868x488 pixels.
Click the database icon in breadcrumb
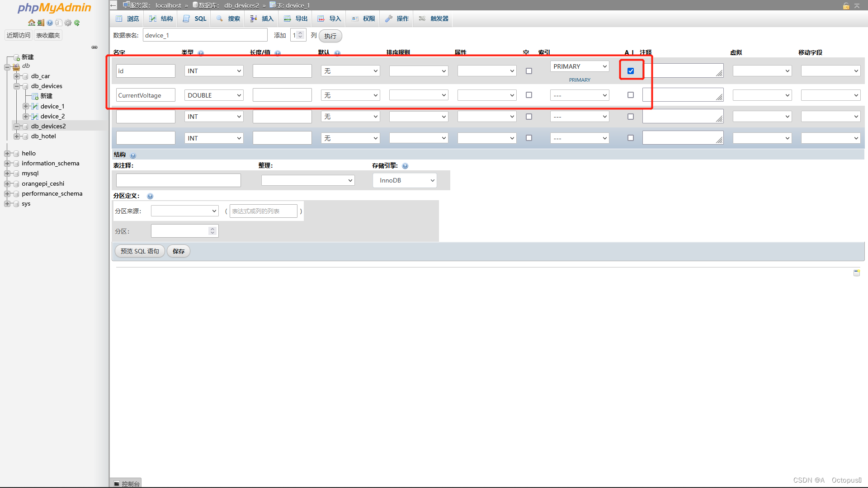point(195,5)
